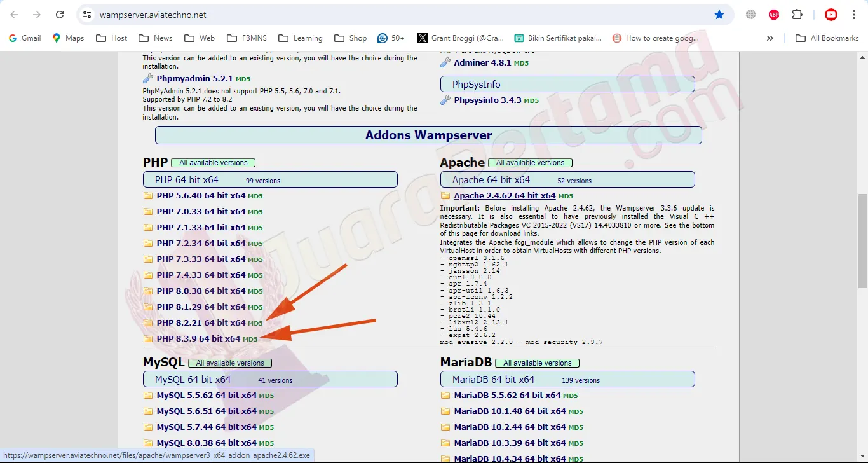Open the All Bookmarks menu
Screen dimensions: 868x463
coord(827,38)
